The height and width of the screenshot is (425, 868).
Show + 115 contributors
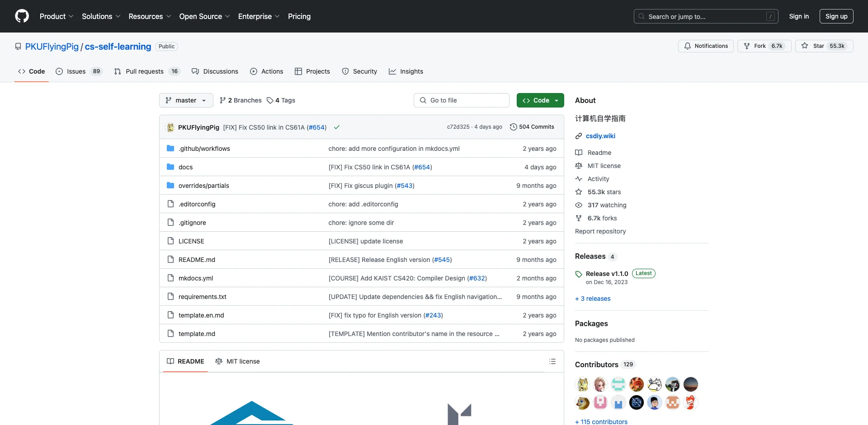click(x=601, y=422)
